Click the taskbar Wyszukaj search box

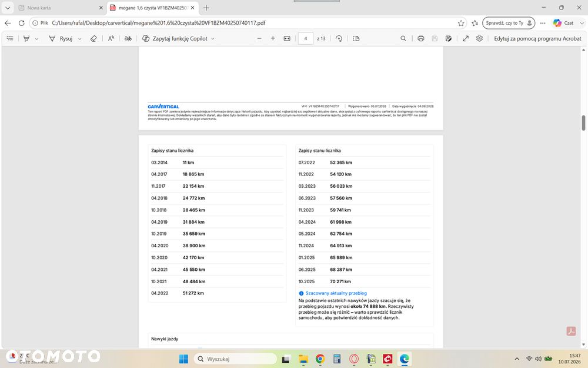[236, 359]
